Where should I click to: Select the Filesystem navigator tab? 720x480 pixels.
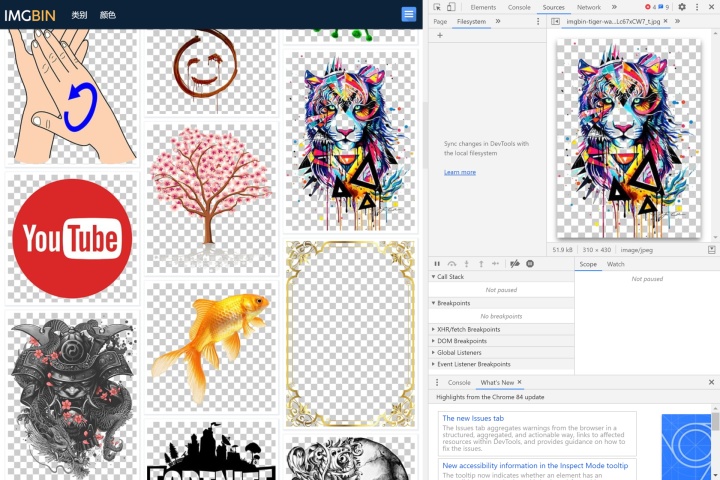tap(471, 22)
